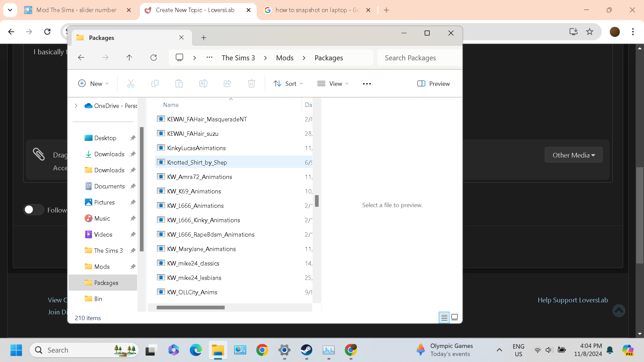The image size is (644, 362).
Task: Select the KW_OLLCity_Anims file
Action: (234, 292)
